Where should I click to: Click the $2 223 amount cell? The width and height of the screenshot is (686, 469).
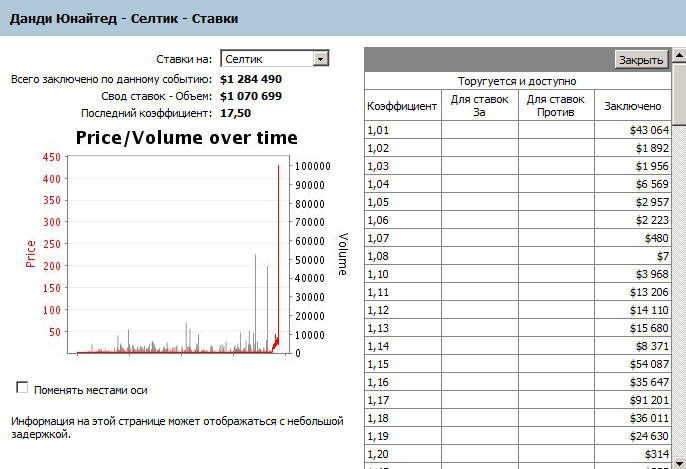(633, 220)
